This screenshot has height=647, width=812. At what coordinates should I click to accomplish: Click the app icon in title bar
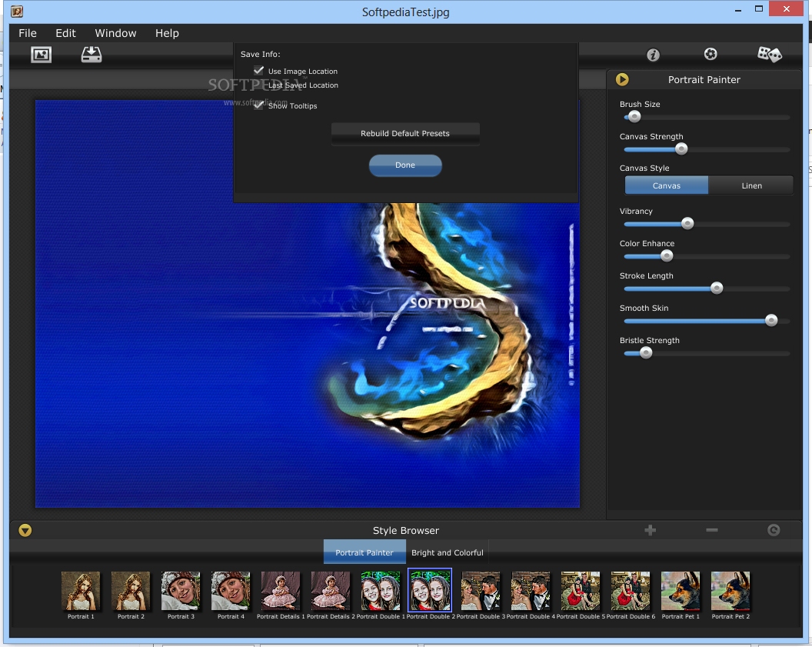coord(17,11)
